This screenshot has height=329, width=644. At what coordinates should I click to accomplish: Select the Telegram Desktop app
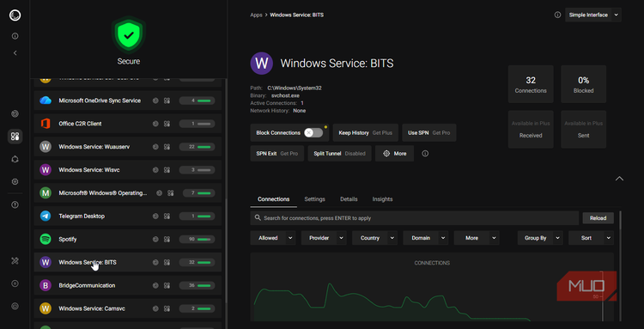(x=127, y=216)
